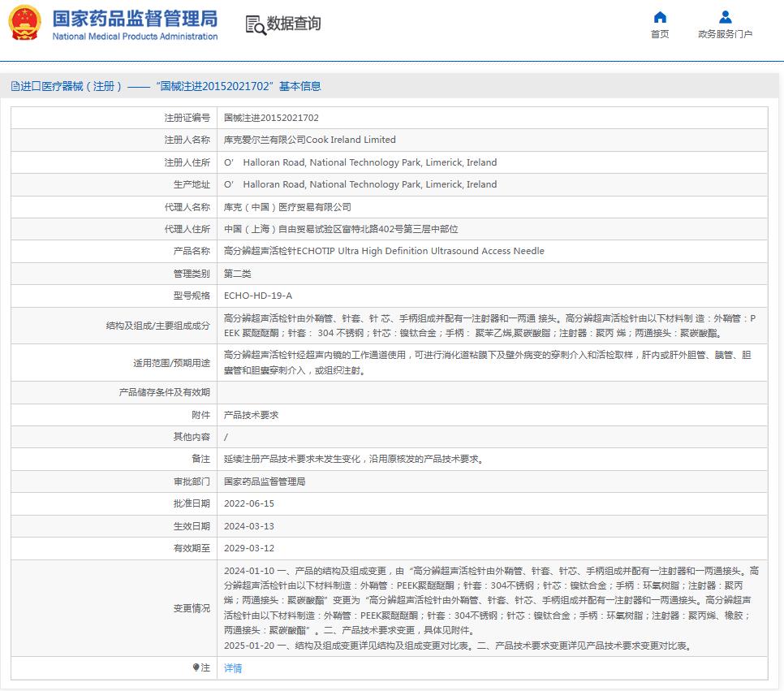Click 国家药品监督管理局 site title

tap(135, 19)
